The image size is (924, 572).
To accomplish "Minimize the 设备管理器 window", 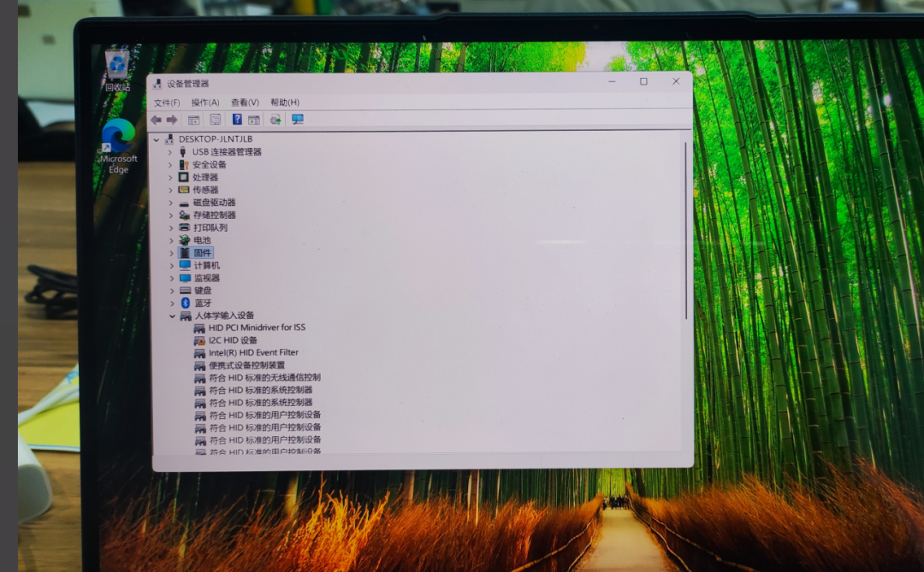I will (x=613, y=82).
